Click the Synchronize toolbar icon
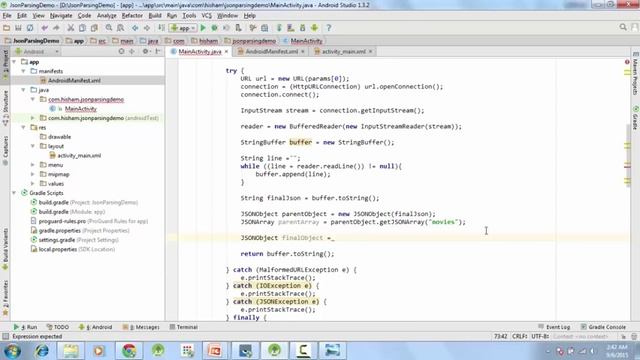Image resolution: width=640 pixels, height=360 pixels. [x=30, y=28]
